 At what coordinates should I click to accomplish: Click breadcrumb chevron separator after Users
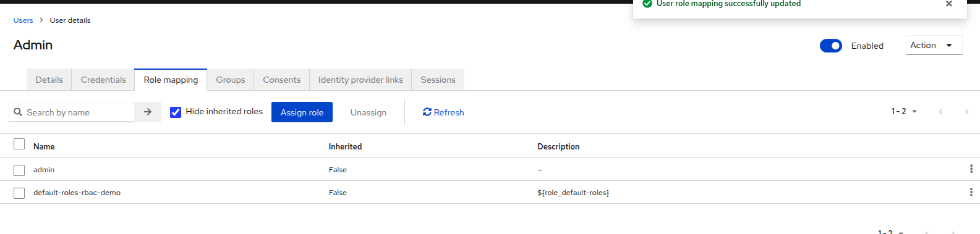[x=41, y=20]
